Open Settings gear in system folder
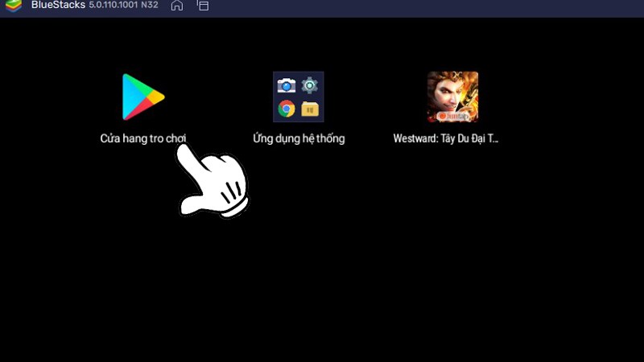 coord(310,85)
